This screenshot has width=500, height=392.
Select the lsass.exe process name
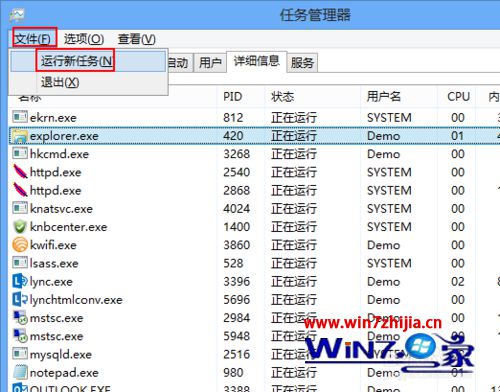point(54,263)
